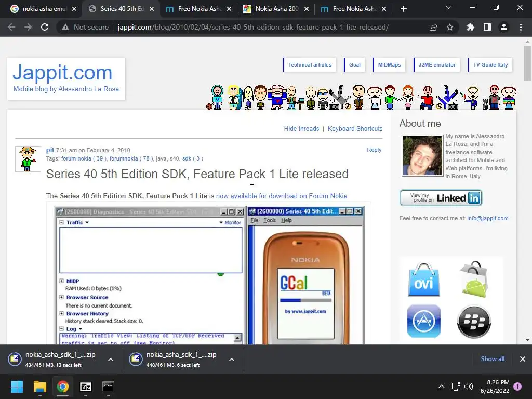Click the Not secure warning icon
Image resolution: width=532 pixels, height=399 pixels.
[x=65, y=27]
